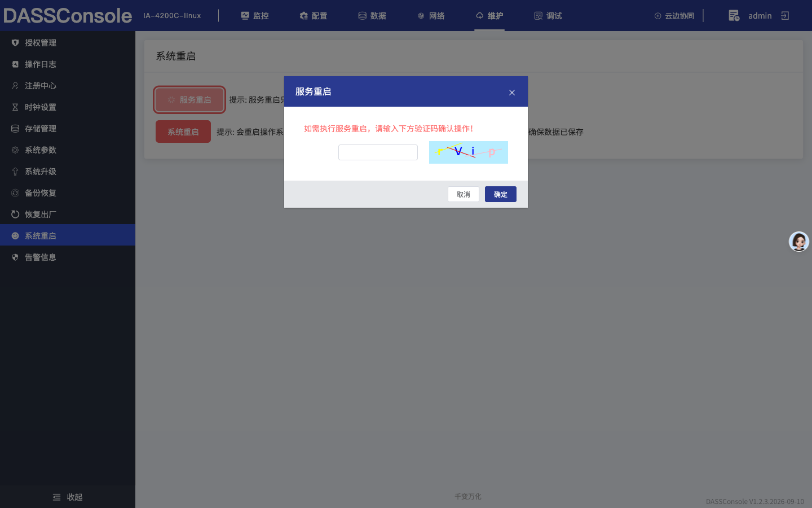Click the DASSConsole logo
Viewport: 812px width, 508px height.
point(68,16)
